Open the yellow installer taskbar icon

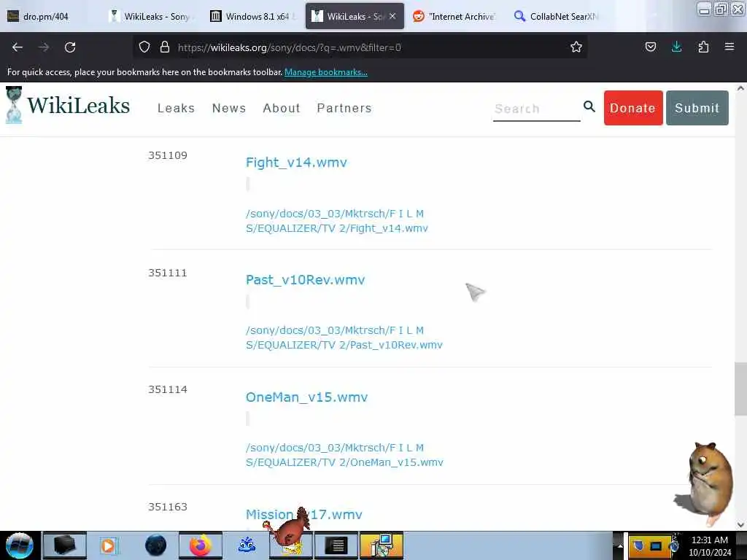tap(381, 545)
